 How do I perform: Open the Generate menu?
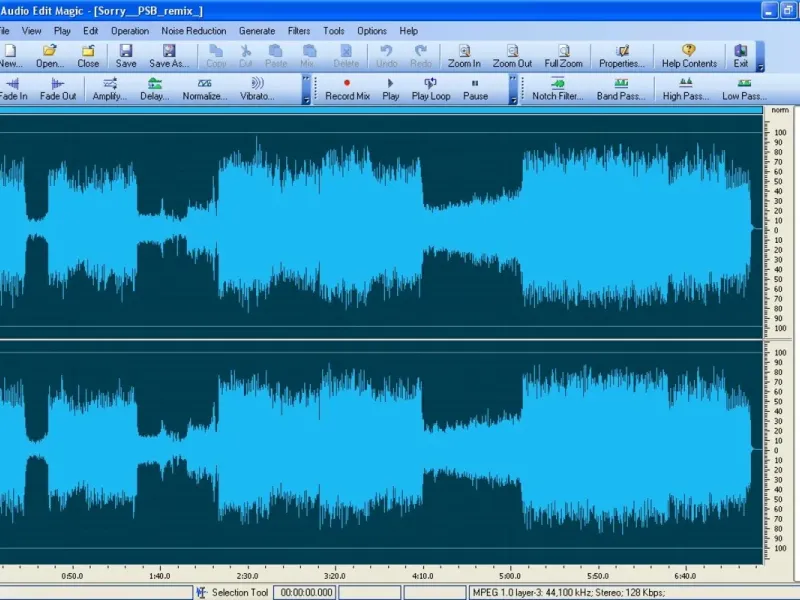coord(257,31)
